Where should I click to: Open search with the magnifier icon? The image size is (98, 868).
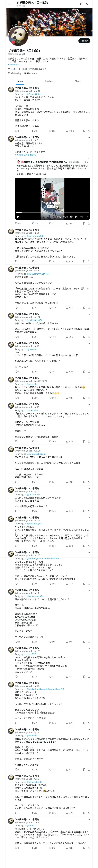click(x=87, y=4)
